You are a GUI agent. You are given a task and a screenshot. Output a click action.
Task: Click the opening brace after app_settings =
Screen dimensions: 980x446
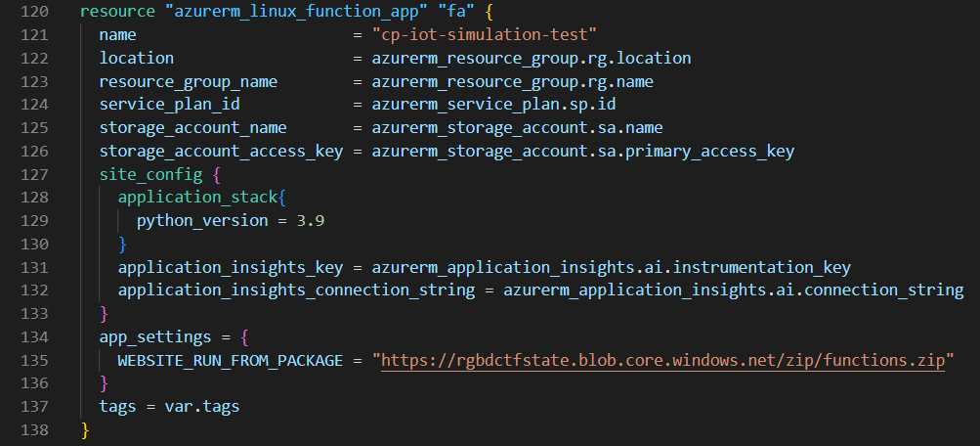245,337
